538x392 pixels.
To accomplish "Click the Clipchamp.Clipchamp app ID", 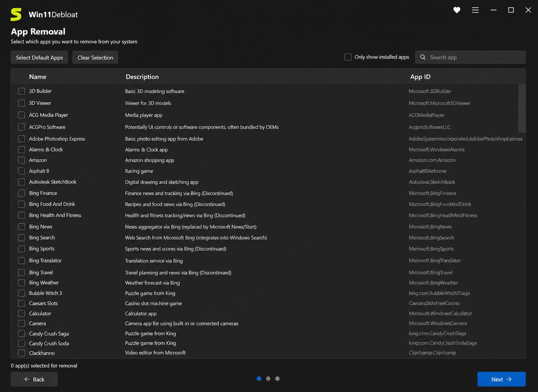I will (432, 353).
